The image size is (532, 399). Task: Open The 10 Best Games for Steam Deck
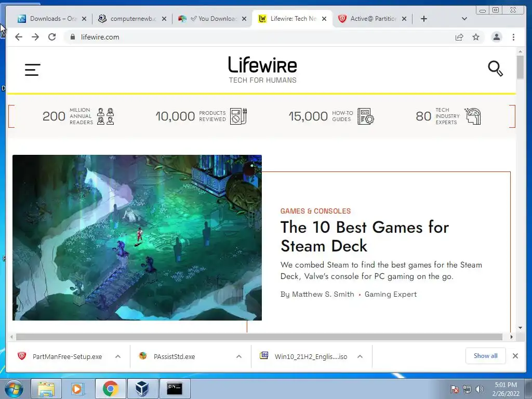tap(364, 236)
